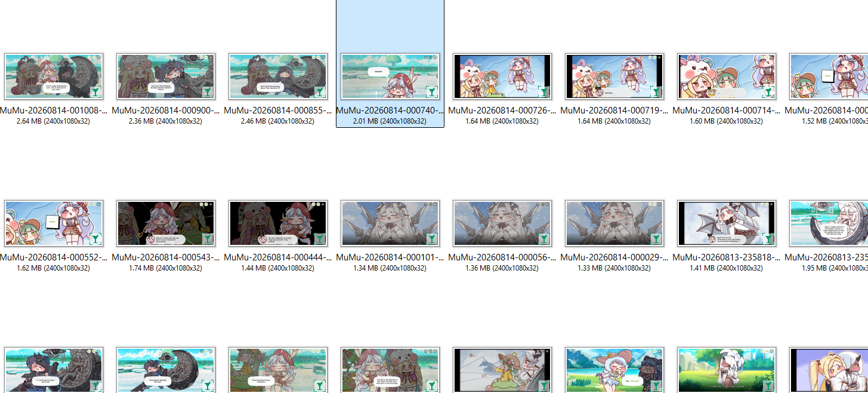The width and height of the screenshot is (868, 393).
Task: Click the MuMu-20260814-000056 thumbnail
Action: coord(502,223)
